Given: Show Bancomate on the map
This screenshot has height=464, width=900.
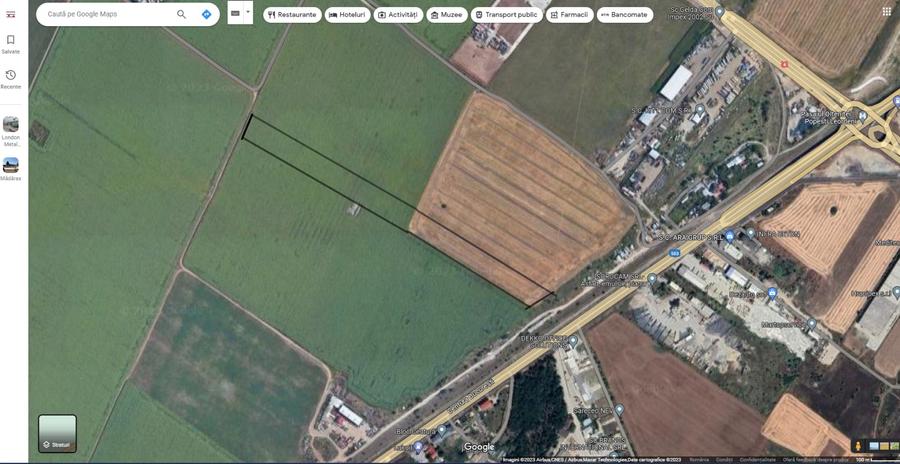Looking at the screenshot, I should point(624,15).
